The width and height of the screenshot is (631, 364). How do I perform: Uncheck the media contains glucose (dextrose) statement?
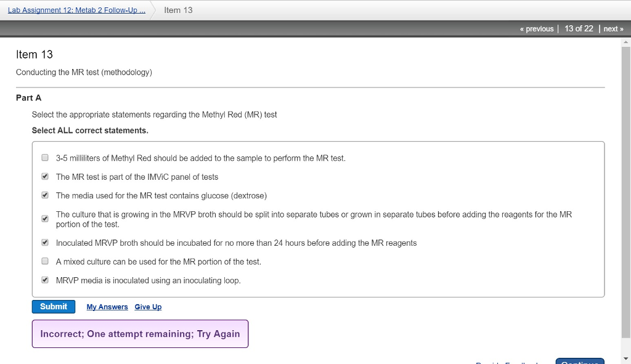(x=44, y=195)
